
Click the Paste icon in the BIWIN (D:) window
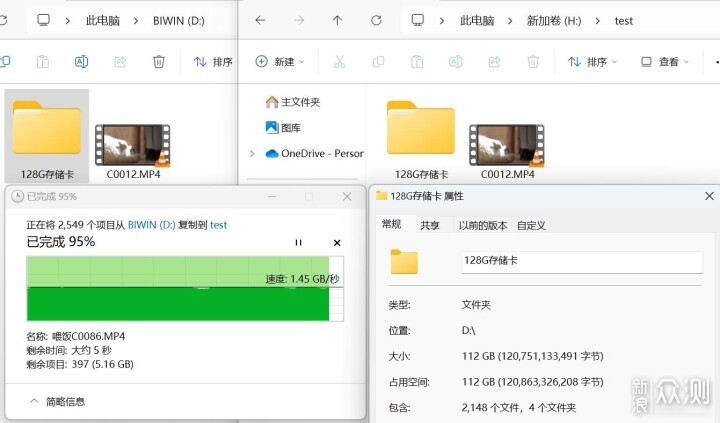(43, 62)
